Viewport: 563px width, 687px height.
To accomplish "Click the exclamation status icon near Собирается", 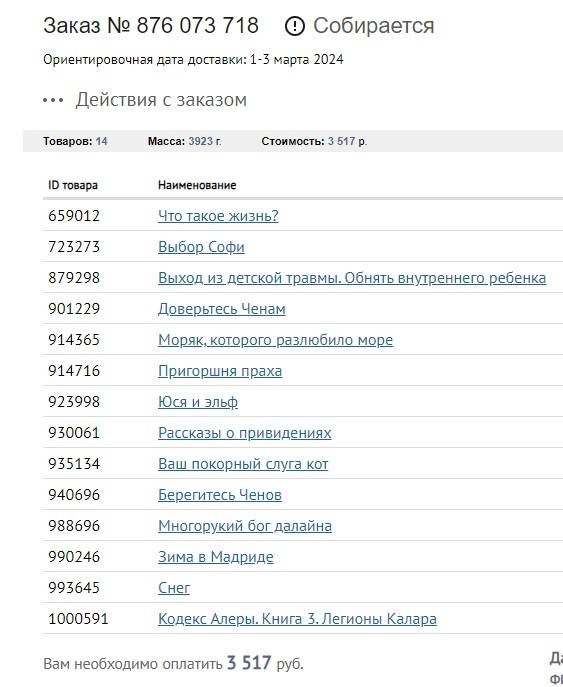I will tap(294, 26).
